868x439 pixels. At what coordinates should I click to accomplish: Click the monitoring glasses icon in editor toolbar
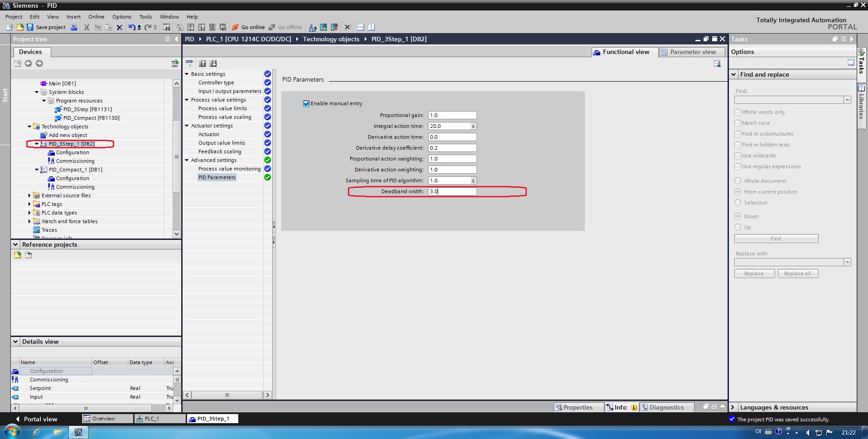(189, 63)
